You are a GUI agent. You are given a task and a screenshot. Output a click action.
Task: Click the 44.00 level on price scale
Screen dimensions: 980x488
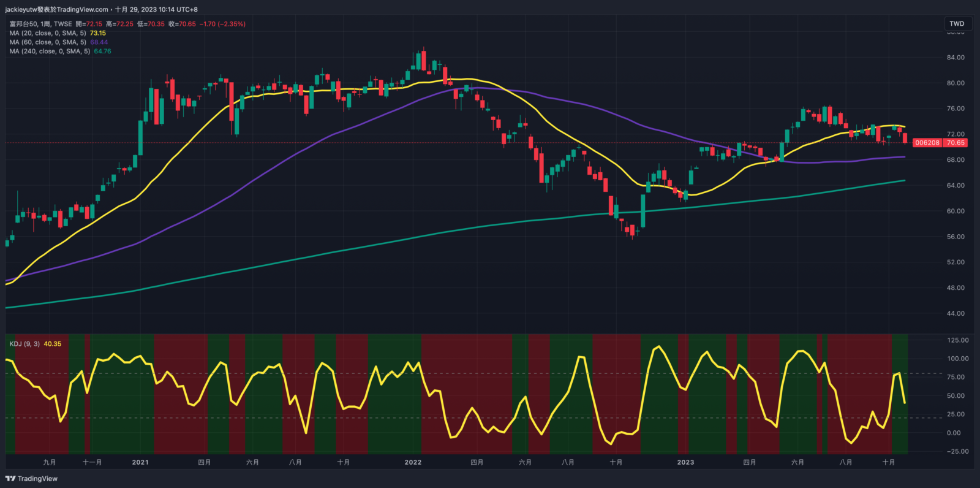pos(956,313)
